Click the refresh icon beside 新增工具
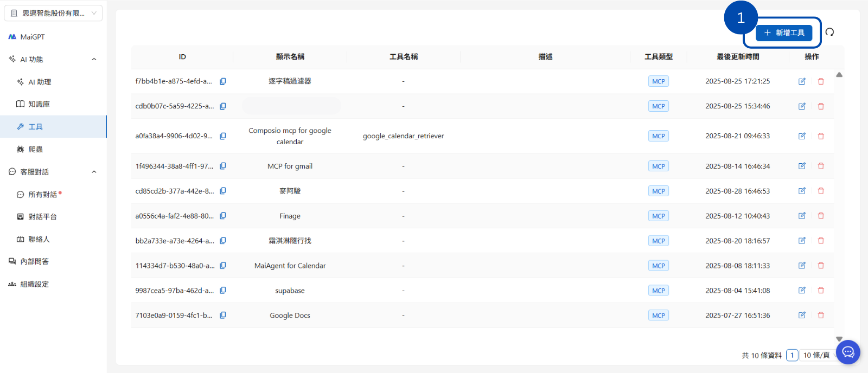Viewport: 868px width, 373px height. 829,32
